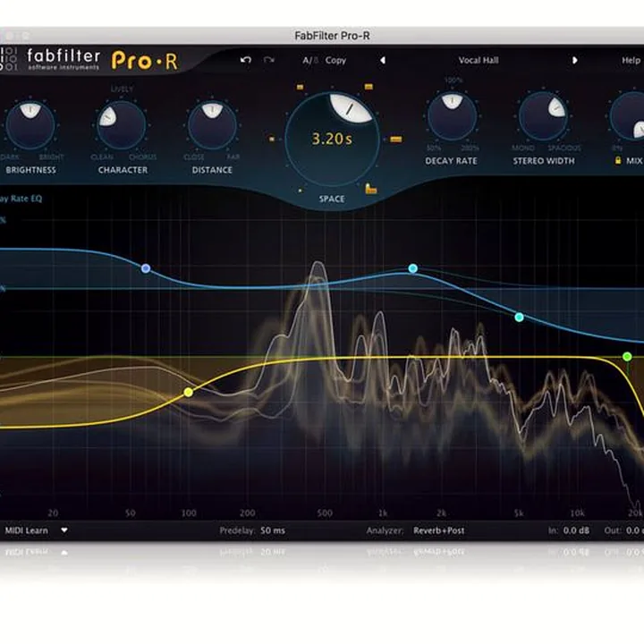Select the yellow post EQ band point
Viewport: 644px width, 644px height.
click(x=188, y=393)
